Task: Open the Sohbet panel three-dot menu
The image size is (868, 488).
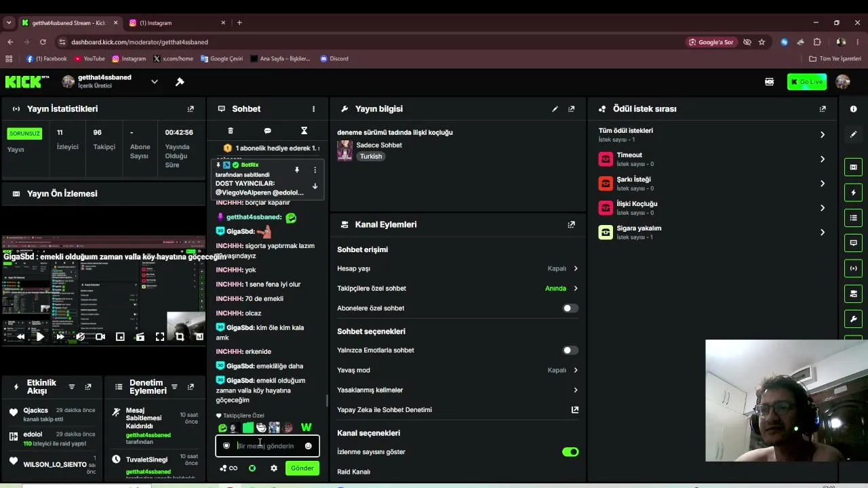Action: (313, 109)
